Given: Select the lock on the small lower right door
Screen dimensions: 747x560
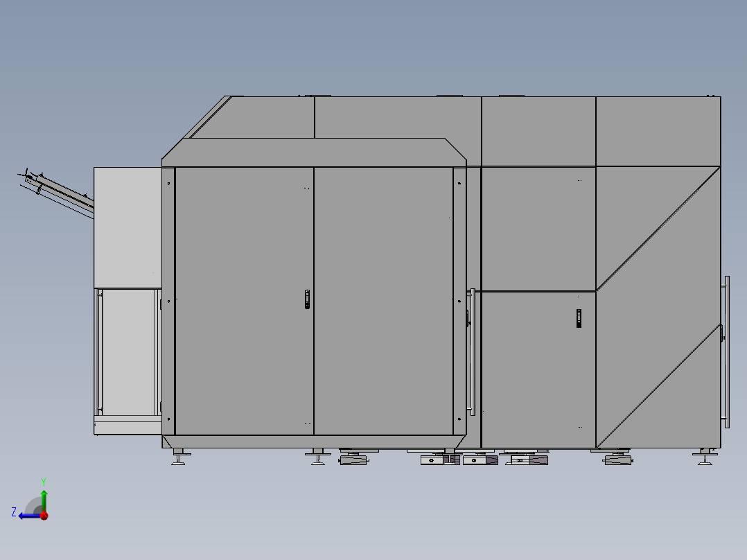Looking at the screenshot, I should point(579,318).
